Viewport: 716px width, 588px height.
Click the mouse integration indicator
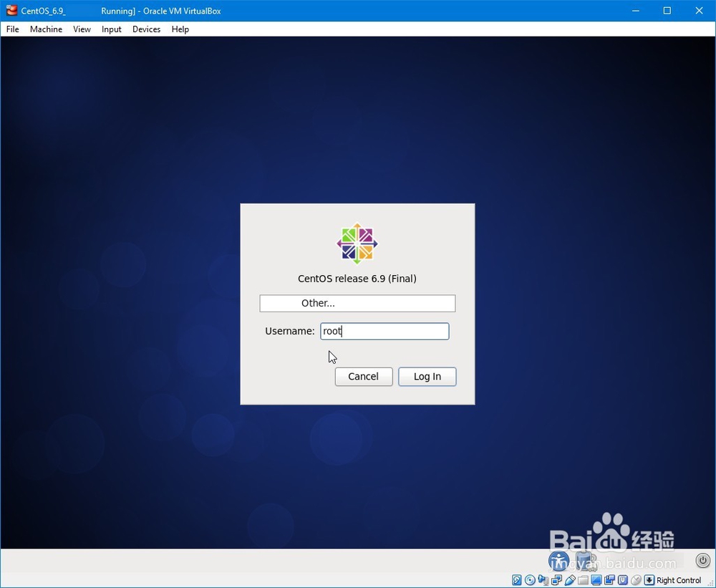pos(636,580)
